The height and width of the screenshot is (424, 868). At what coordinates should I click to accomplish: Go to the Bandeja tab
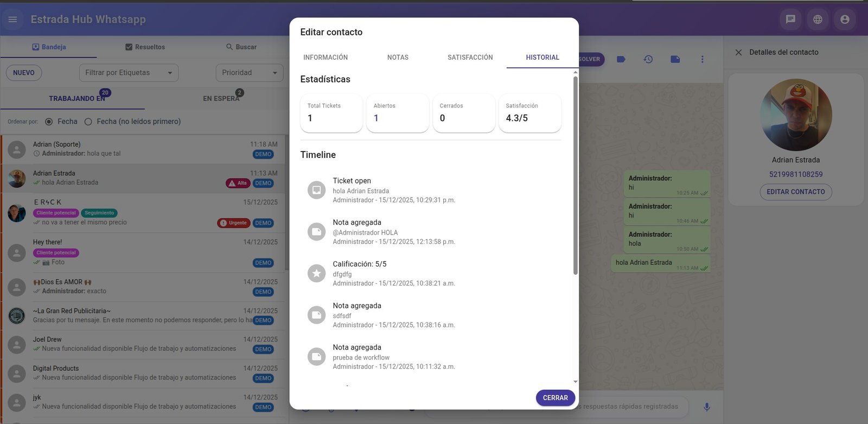click(49, 47)
